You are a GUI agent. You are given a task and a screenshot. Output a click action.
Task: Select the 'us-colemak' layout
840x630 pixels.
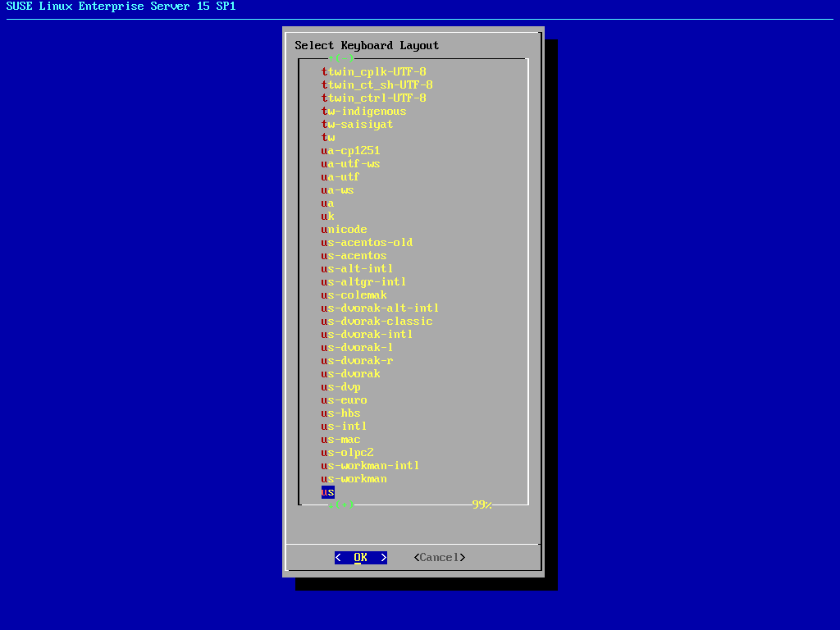tap(354, 295)
